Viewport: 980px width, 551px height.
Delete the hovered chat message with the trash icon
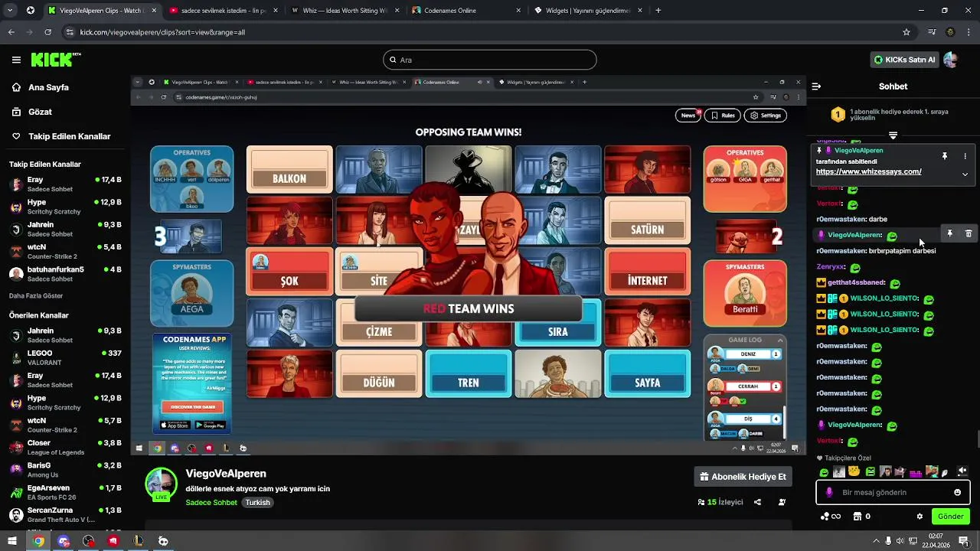(969, 233)
